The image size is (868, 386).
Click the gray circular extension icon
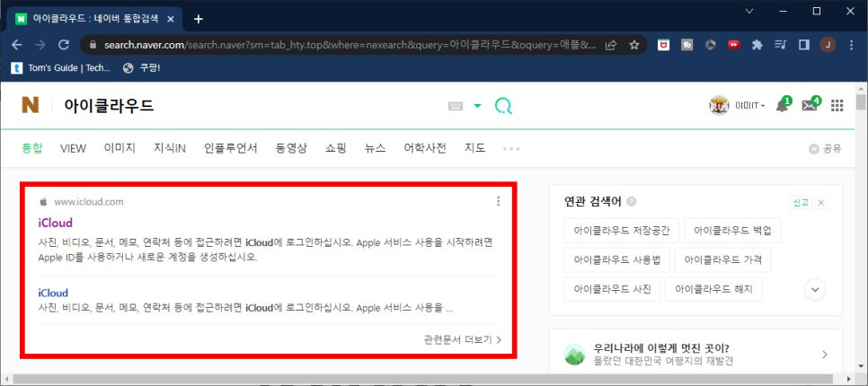[710, 45]
